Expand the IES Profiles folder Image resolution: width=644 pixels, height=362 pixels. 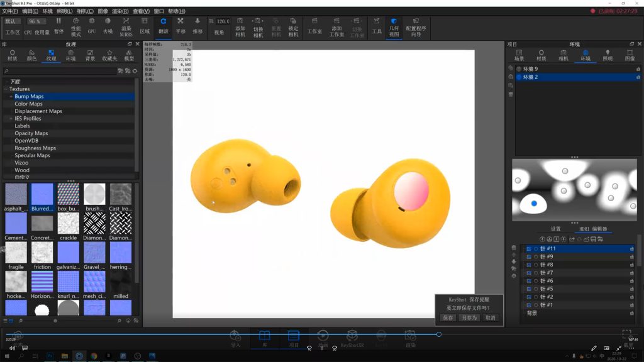(x=11, y=119)
